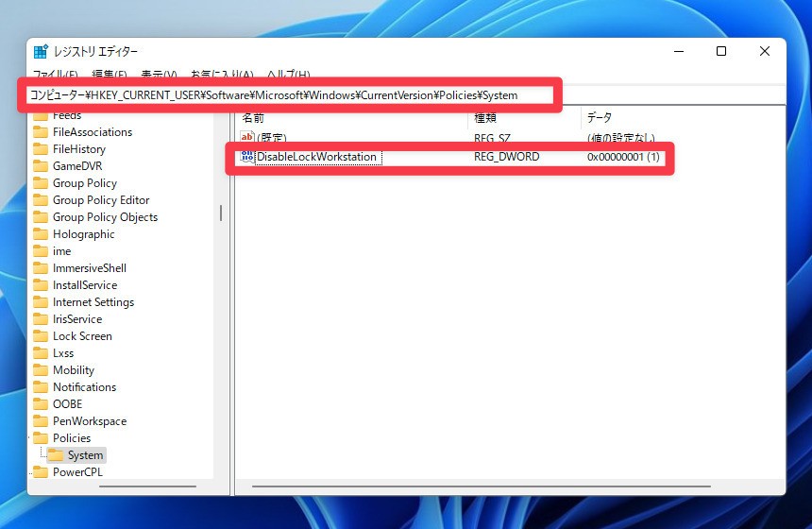Image resolution: width=812 pixels, height=529 pixels.
Task: Select the Lxss key
Action: point(63,353)
